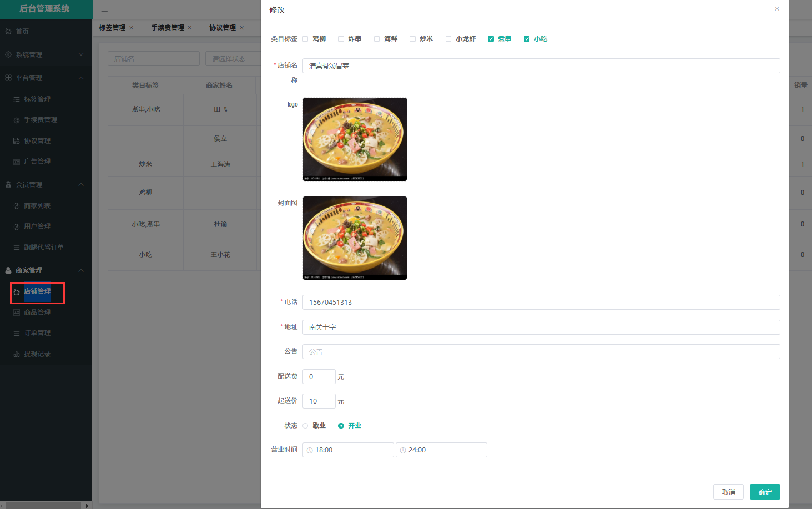The image size is (812, 509).
Task: Close the 修改 dialog with X icon
Action: (x=777, y=9)
